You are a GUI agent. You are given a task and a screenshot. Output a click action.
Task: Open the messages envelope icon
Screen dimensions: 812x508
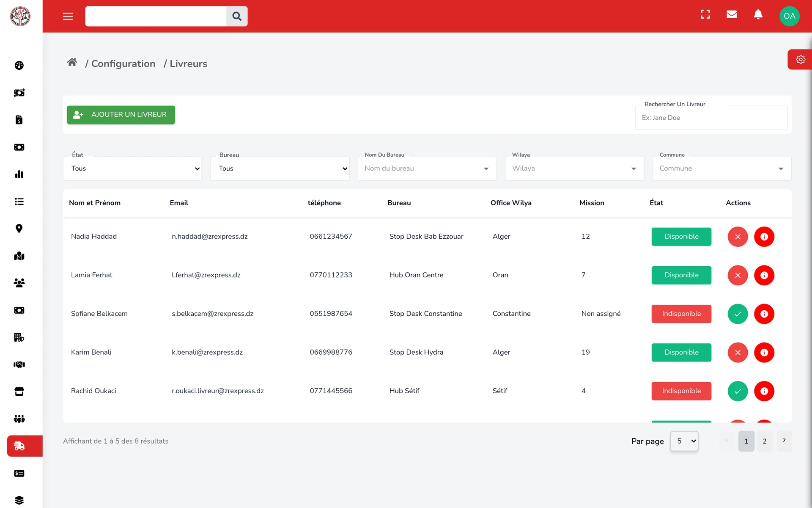[x=732, y=15]
